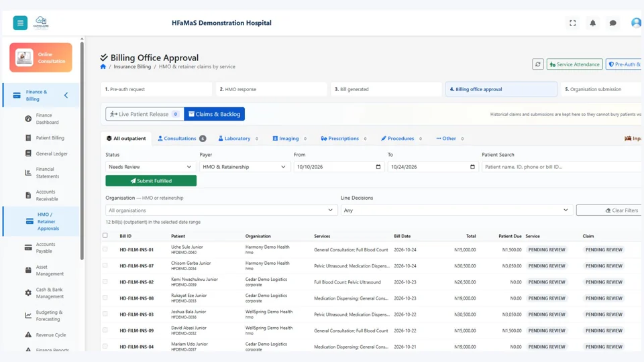The height and width of the screenshot is (362, 644).
Task: Open HMO / Retainer Approvals in sidebar
Action: coord(41,221)
